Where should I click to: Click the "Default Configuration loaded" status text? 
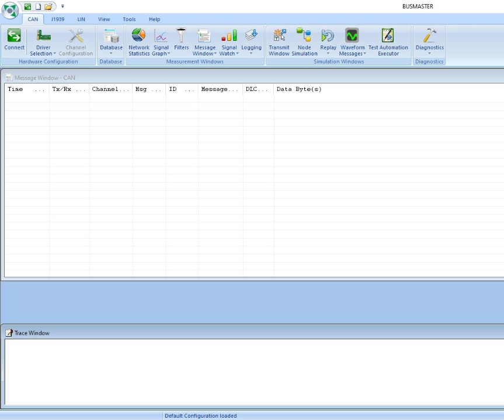click(201, 416)
